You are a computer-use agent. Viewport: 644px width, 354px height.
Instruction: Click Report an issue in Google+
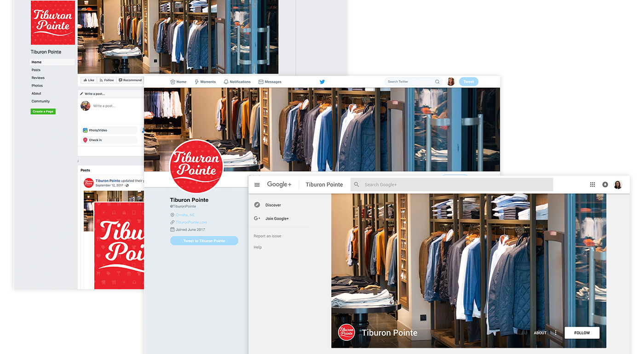(x=267, y=236)
